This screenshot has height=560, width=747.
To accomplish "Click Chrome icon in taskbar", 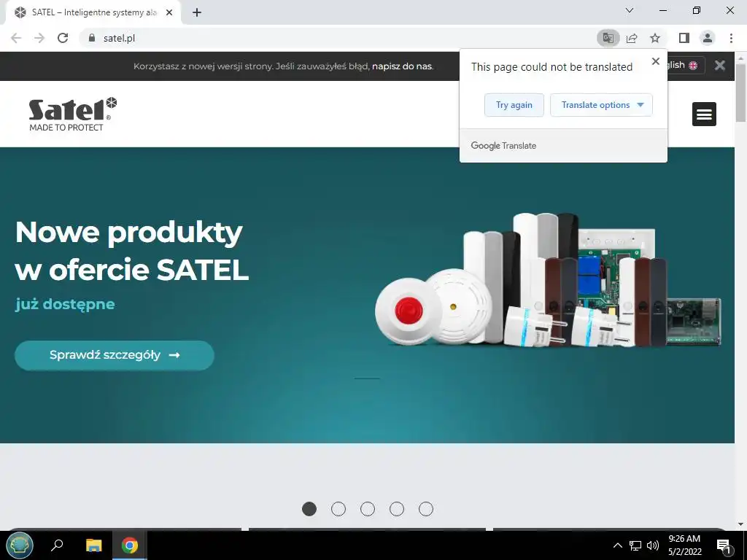I will click(130, 545).
